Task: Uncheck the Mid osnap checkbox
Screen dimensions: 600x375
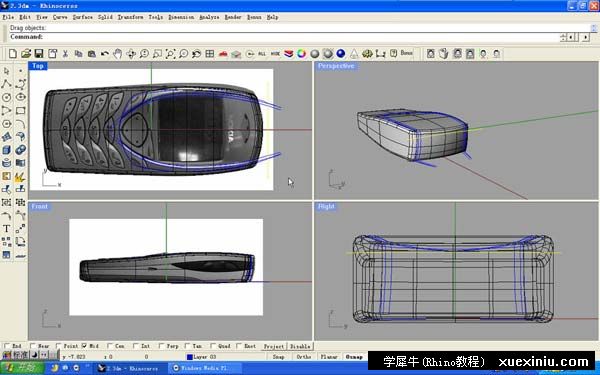Action: [84, 346]
